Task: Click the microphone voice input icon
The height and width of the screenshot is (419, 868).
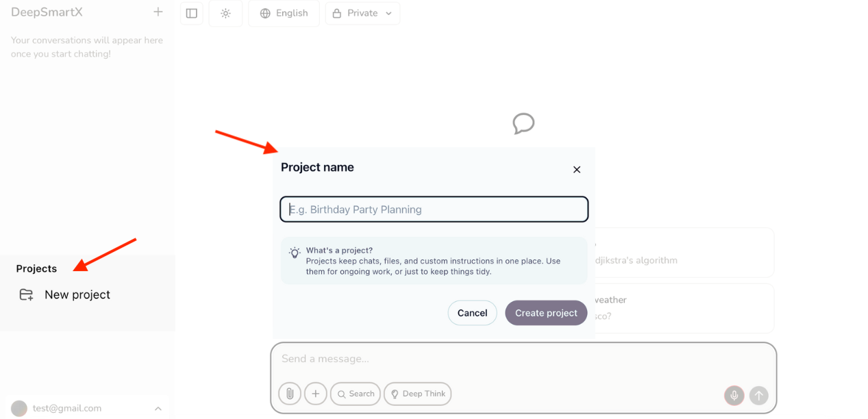Action: [734, 395]
